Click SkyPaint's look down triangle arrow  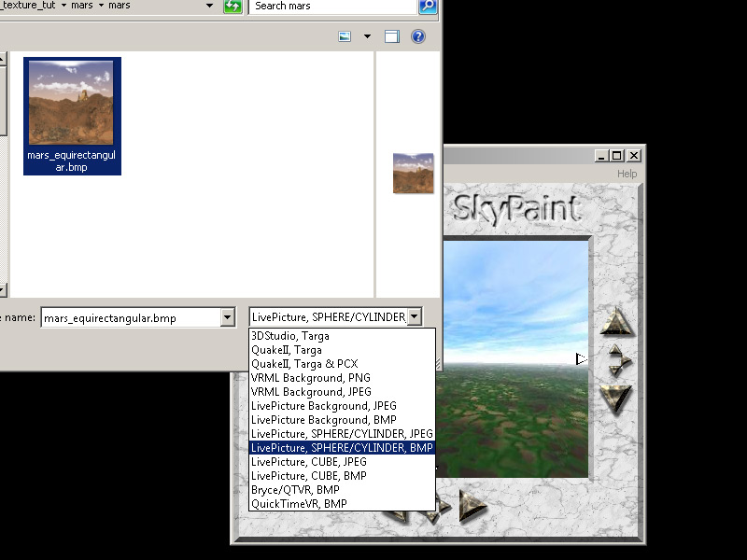(x=616, y=399)
